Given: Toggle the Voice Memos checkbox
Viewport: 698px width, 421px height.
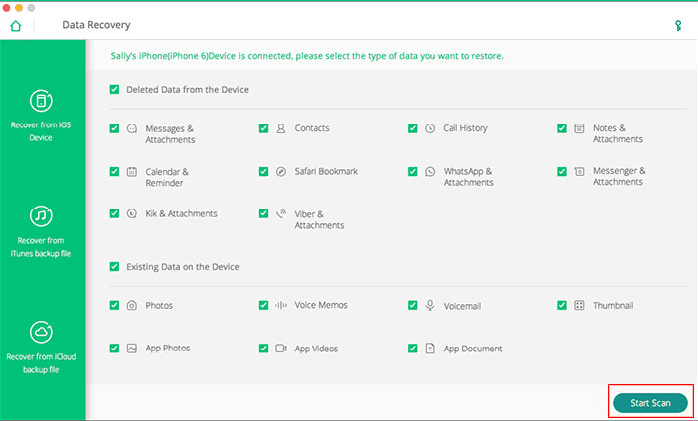Looking at the screenshot, I should (263, 305).
